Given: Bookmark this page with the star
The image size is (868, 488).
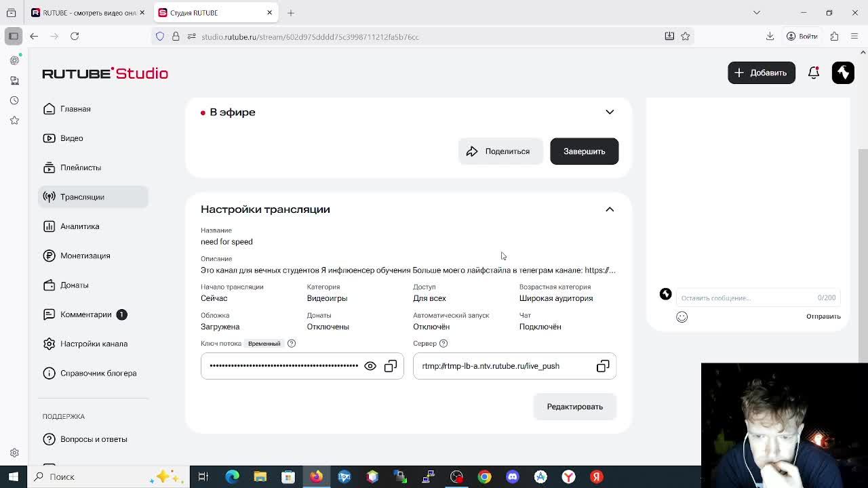Looking at the screenshot, I should [686, 37].
